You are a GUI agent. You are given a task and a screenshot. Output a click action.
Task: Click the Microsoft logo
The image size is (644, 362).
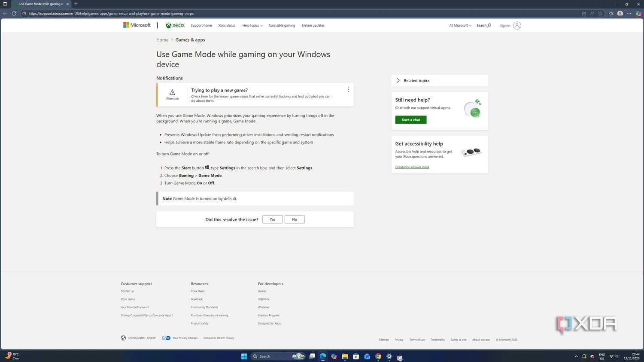pos(137,25)
